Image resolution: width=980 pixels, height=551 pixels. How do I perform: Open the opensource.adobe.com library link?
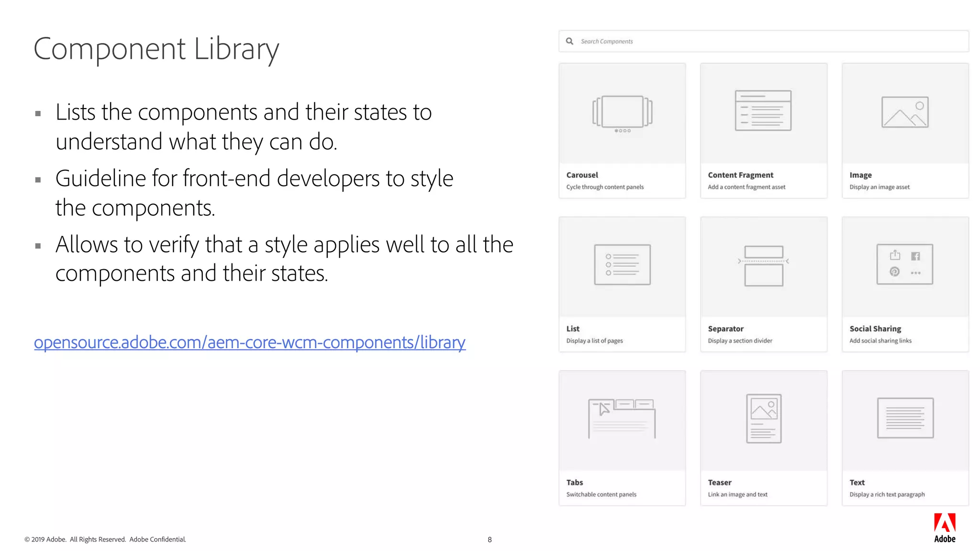point(250,342)
